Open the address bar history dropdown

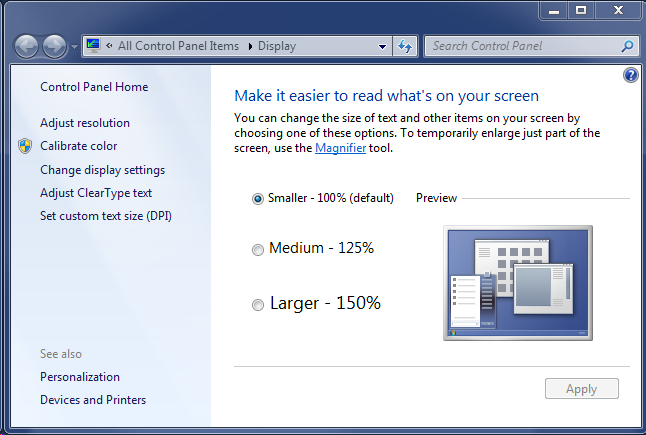tap(382, 47)
